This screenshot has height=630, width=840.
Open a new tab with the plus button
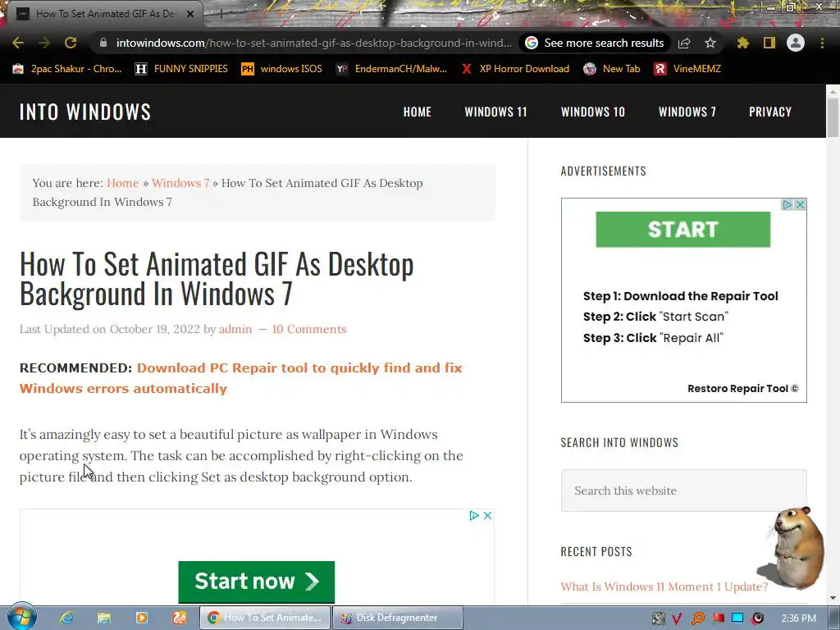pos(221,14)
